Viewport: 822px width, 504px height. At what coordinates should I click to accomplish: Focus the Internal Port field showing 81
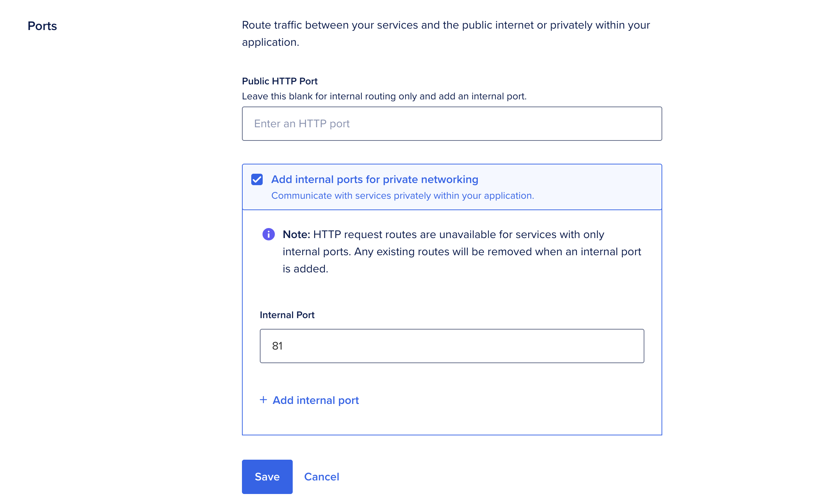(x=451, y=346)
